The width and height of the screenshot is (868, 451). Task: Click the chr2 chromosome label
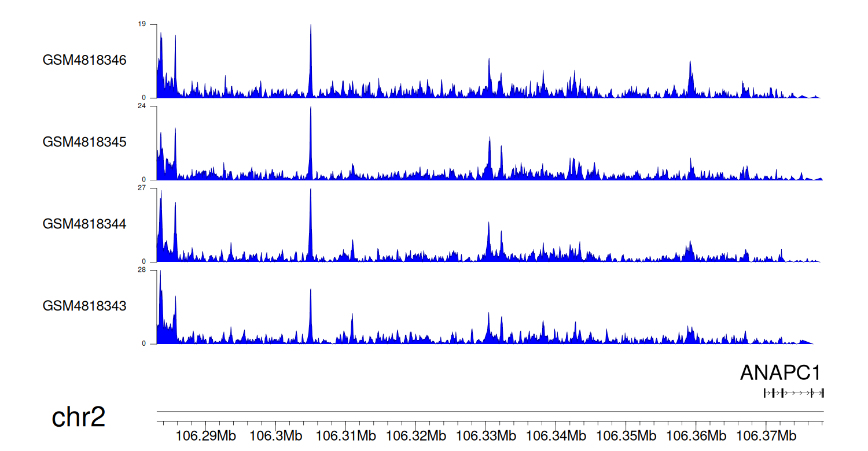[x=79, y=417]
